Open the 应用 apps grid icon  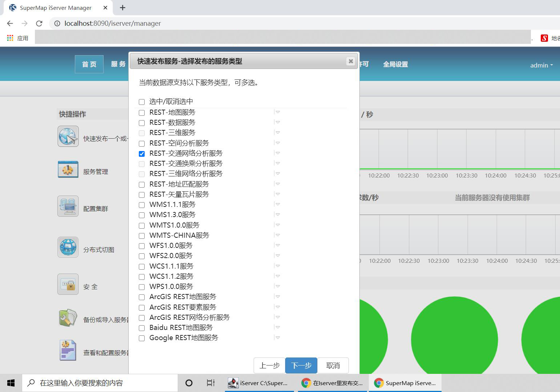pyautogui.click(x=10, y=38)
